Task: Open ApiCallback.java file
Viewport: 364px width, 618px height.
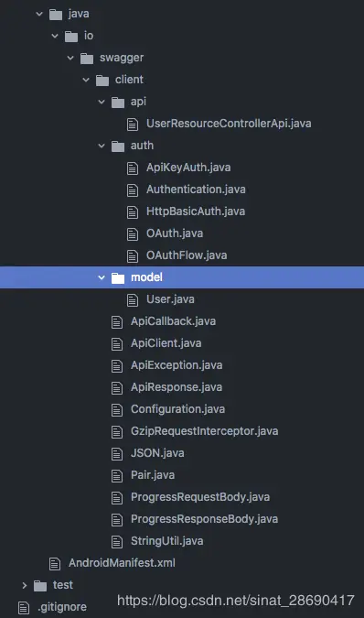Action: (x=173, y=321)
